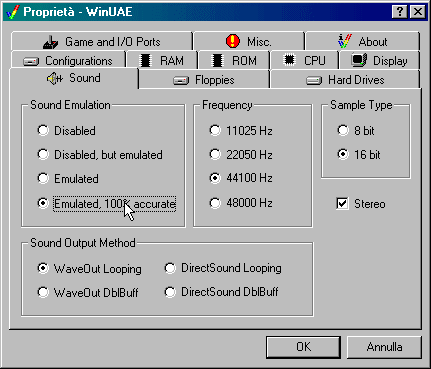Click the joystick icon on Game and I/O Ports tab

pyautogui.click(x=51, y=42)
